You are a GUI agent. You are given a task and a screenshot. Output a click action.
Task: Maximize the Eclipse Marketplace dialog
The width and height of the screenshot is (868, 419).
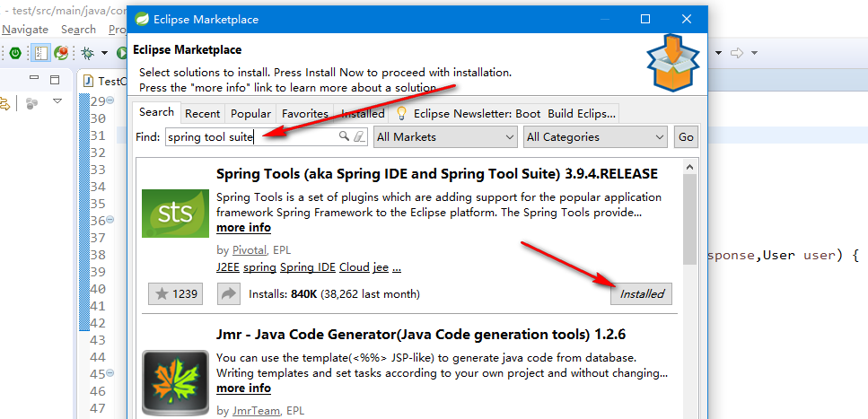[644, 20]
